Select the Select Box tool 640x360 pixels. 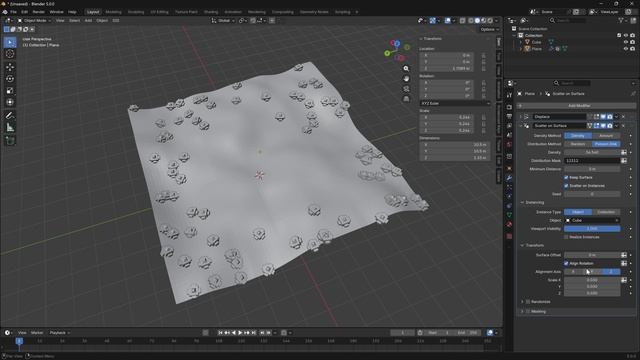(10, 42)
